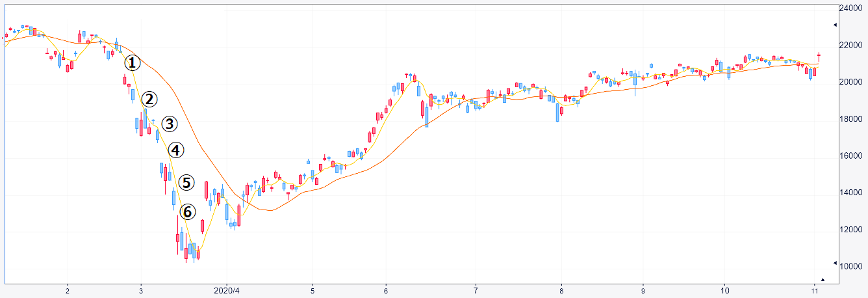This screenshot has width=868, height=298.
Task: Select the 16000 price axis label
Action: 852,156
